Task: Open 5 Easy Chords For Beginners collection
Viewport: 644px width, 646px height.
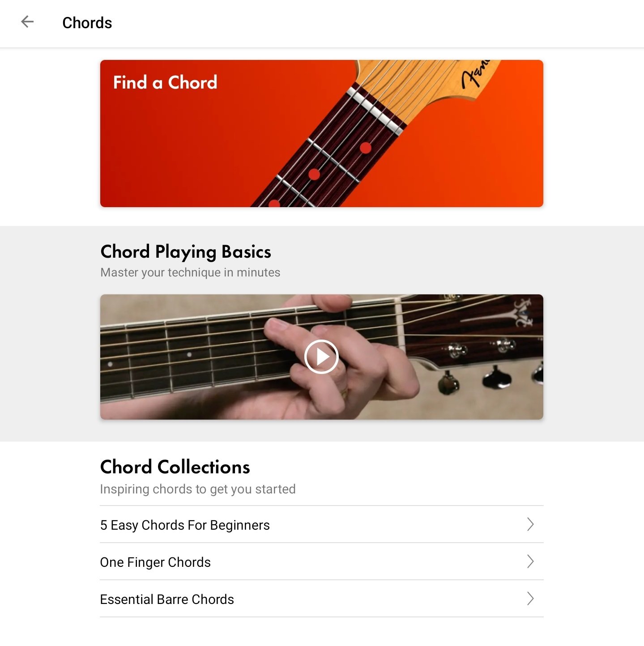Action: [185, 525]
